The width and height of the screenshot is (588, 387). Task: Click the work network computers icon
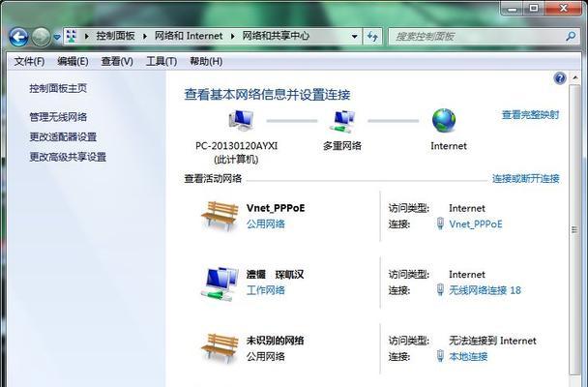pos(220,283)
